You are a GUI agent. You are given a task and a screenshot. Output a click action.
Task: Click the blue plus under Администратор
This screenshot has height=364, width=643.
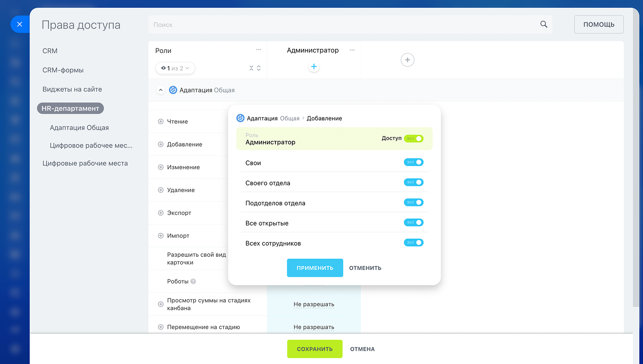pos(314,67)
